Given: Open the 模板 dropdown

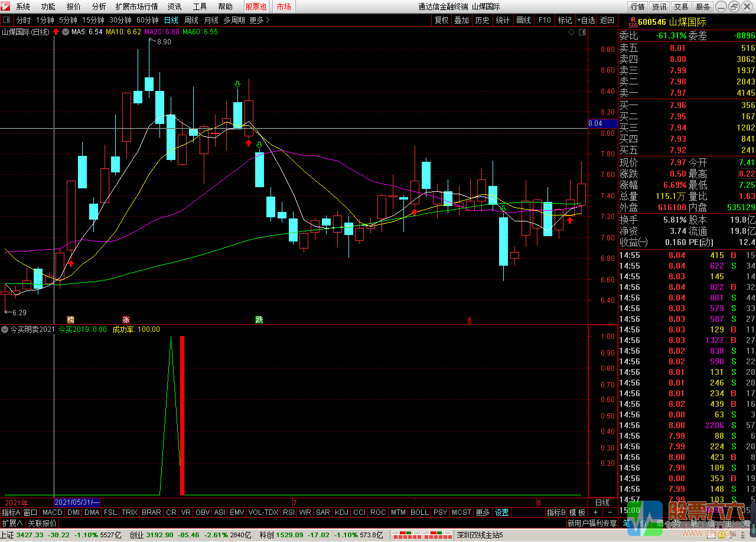Looking at the screenshot, I should point(577,512).
